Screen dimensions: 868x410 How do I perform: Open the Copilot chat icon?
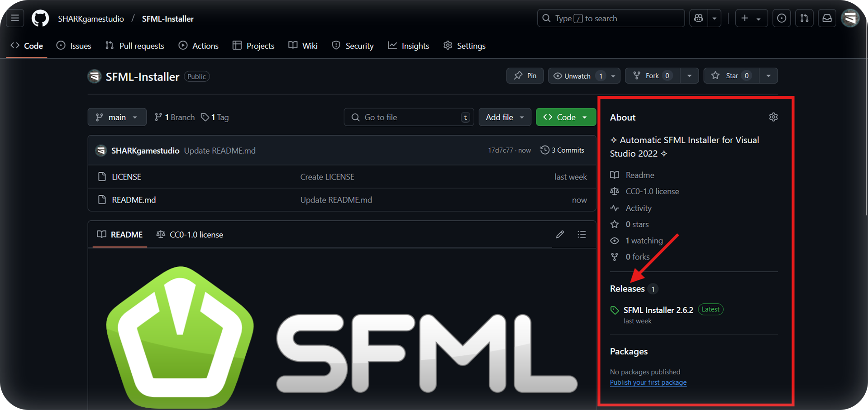699,19
